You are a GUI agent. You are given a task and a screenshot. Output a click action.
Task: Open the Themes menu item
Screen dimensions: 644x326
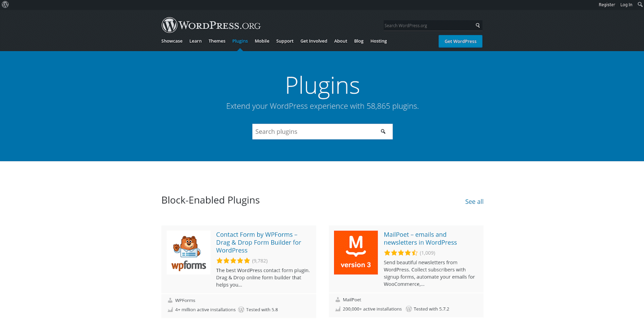pyautogui.click(x=217, y=41)
